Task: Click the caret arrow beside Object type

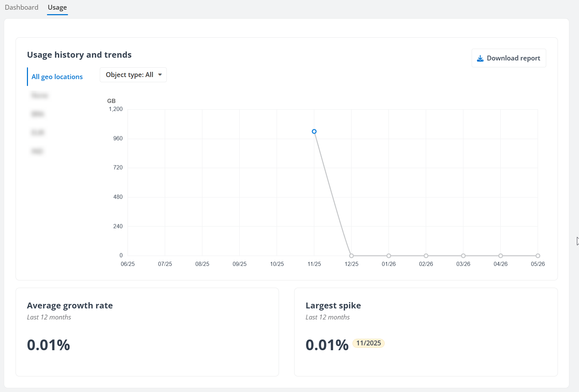Action: click(160, 75)
